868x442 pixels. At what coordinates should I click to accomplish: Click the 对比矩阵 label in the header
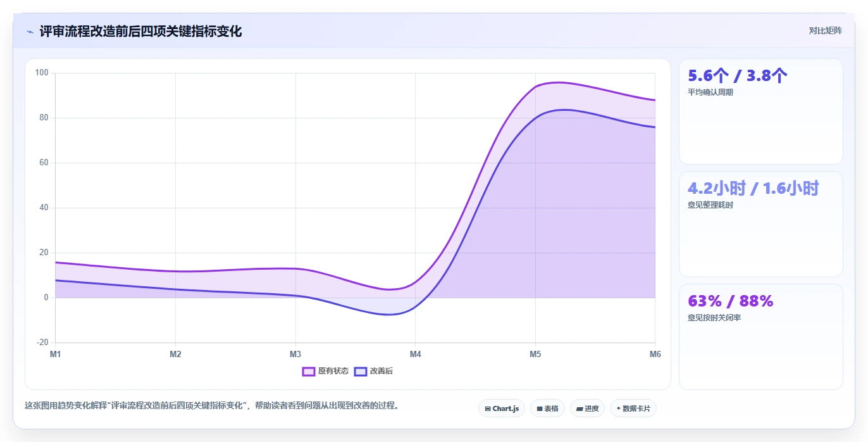coord(826,30)
